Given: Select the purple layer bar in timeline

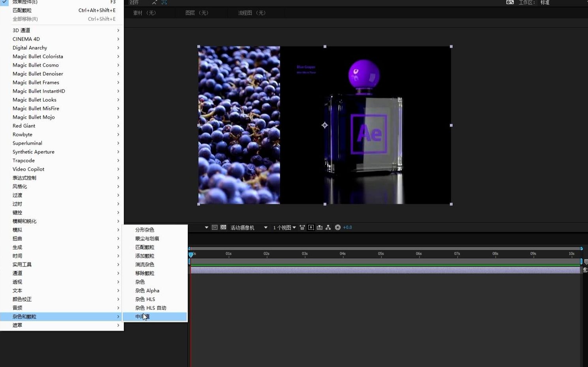Looking at the screenshot, I should point(385,270).
